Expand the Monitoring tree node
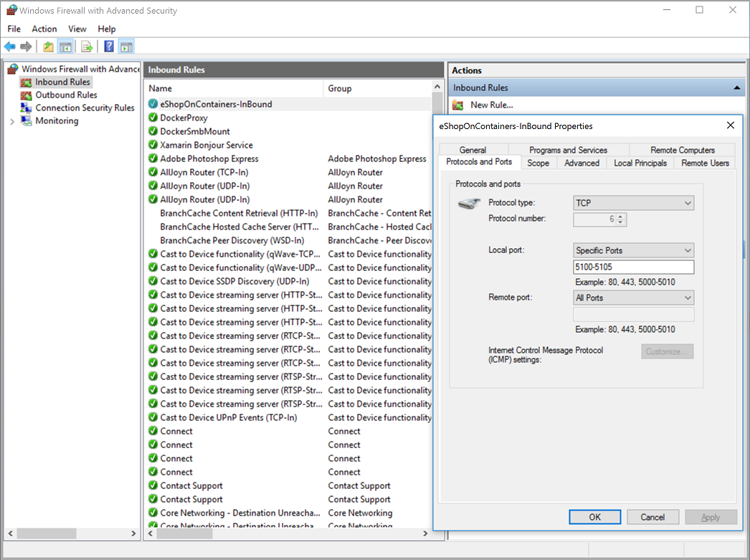Image resolution: width=750 pixels, height=560 pixels. tap(12, 121)
